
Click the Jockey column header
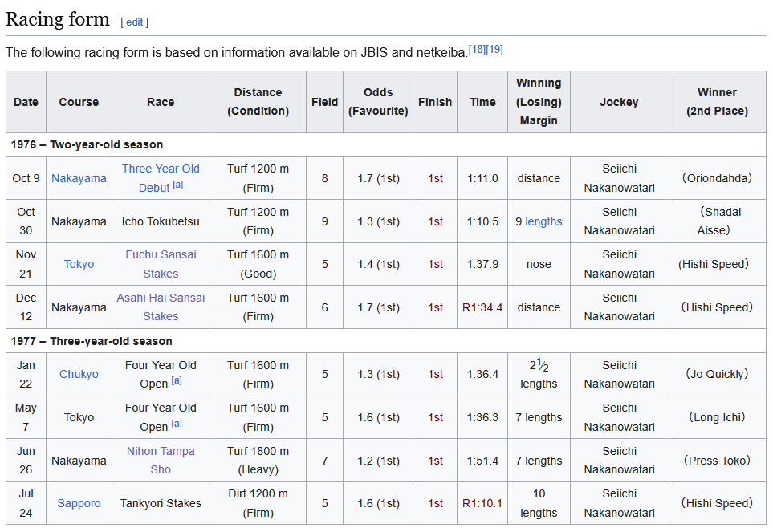tap(619, 102)
